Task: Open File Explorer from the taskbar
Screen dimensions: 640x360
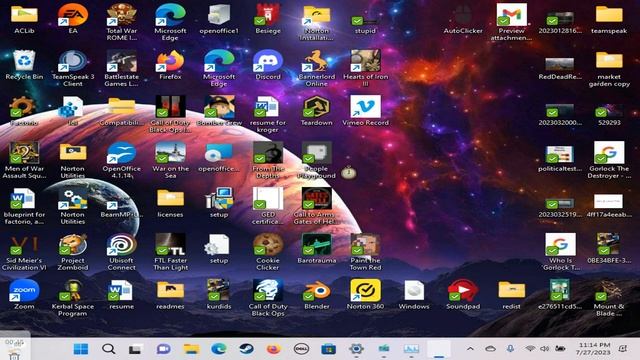Action: (x=191, y=349)
